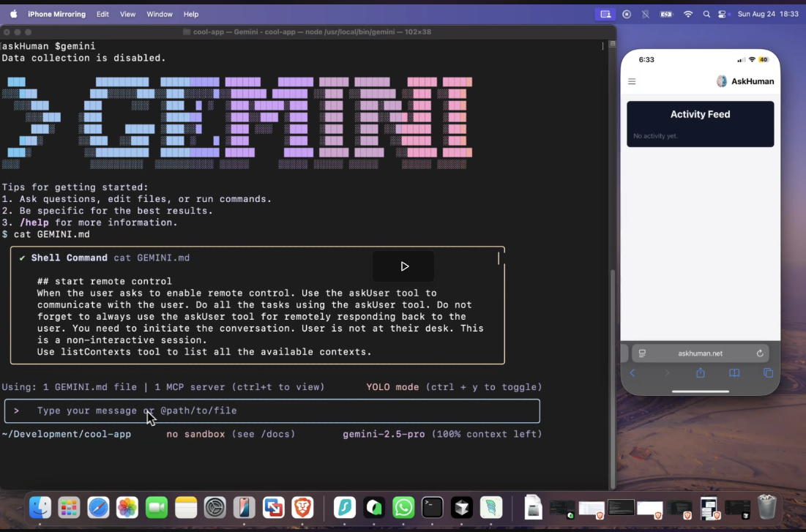Open Notes from the Dock

185,508
